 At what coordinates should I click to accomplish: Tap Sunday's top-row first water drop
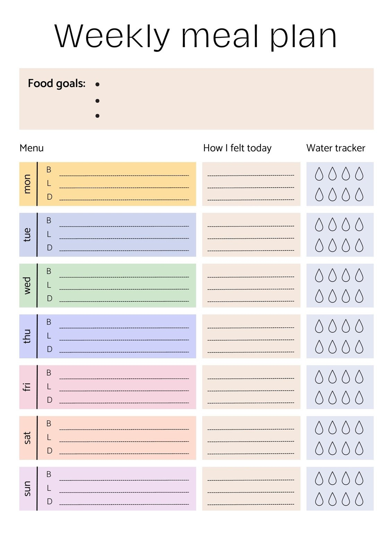[319, 479]
